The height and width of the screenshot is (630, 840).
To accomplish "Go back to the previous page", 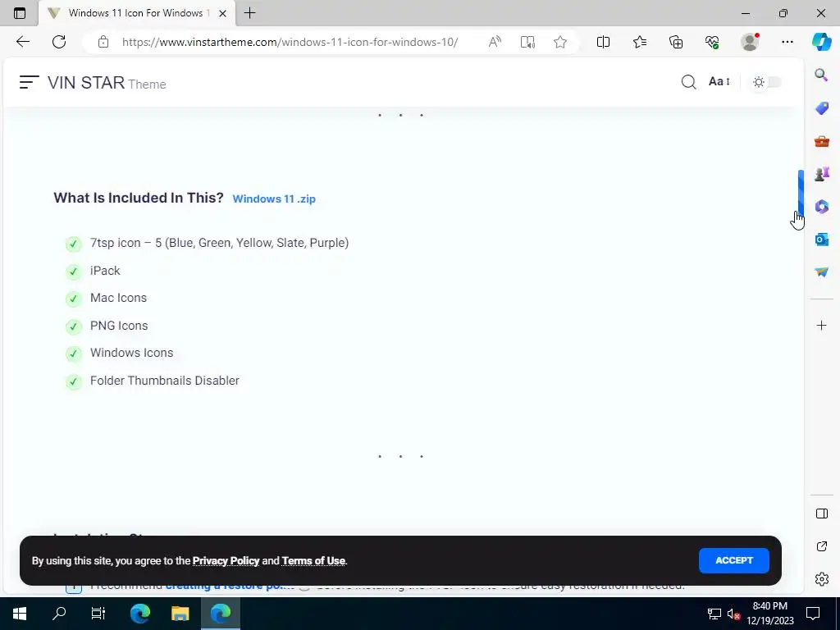I will [22, 42].
